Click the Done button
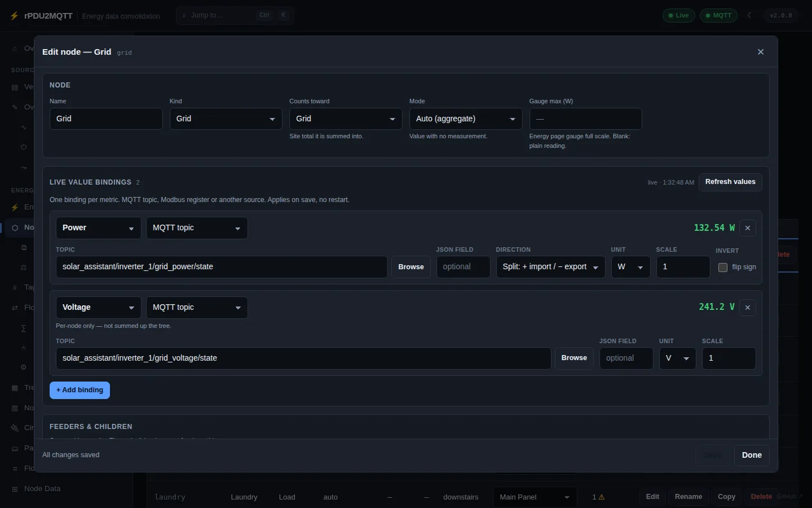Screen dimensions: 812x508 pyautogui.click(x=752, y=456)
